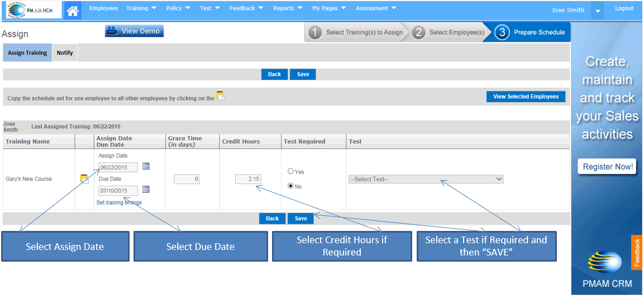Click the Jose Smith username in header

tap(568, 10)
